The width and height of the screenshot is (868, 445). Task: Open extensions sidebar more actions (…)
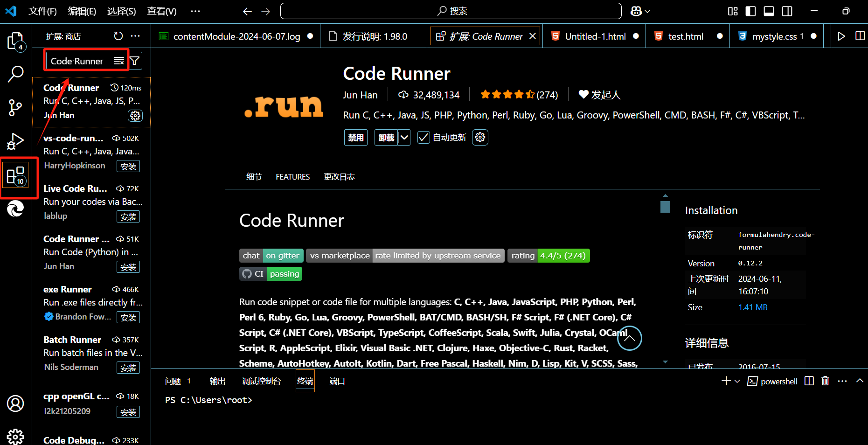135,36
